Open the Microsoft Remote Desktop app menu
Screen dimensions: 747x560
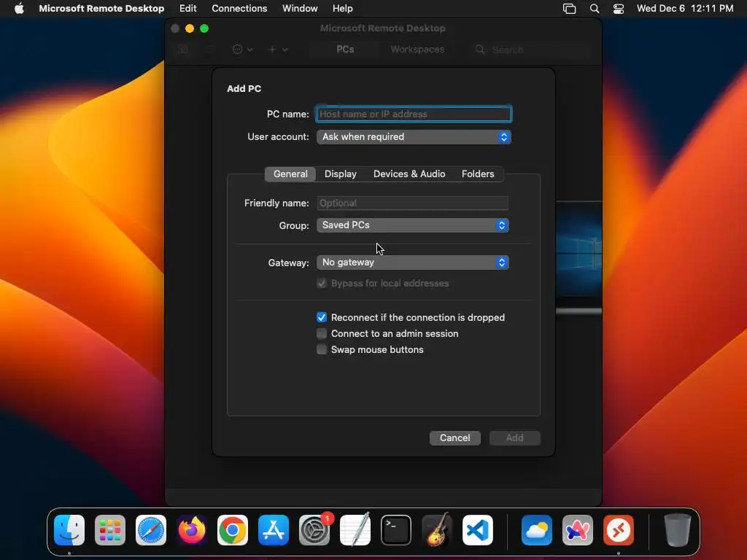click(101, 9)
